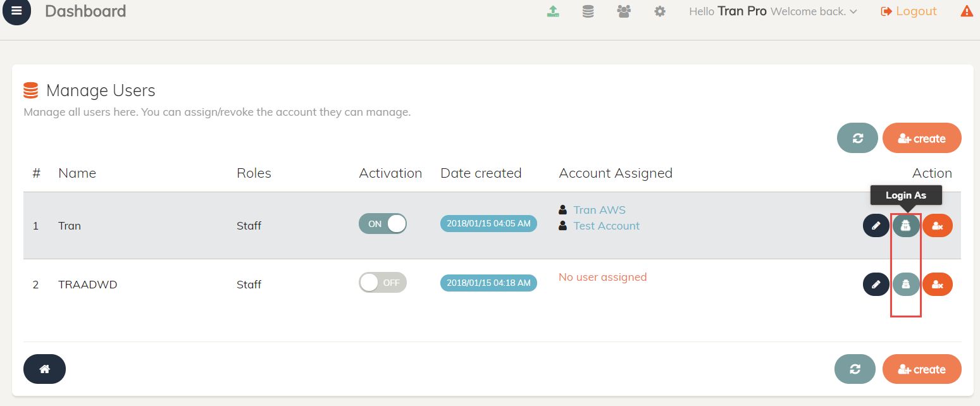Edit user TRAADWD with pencil icon

click(876, 285)
